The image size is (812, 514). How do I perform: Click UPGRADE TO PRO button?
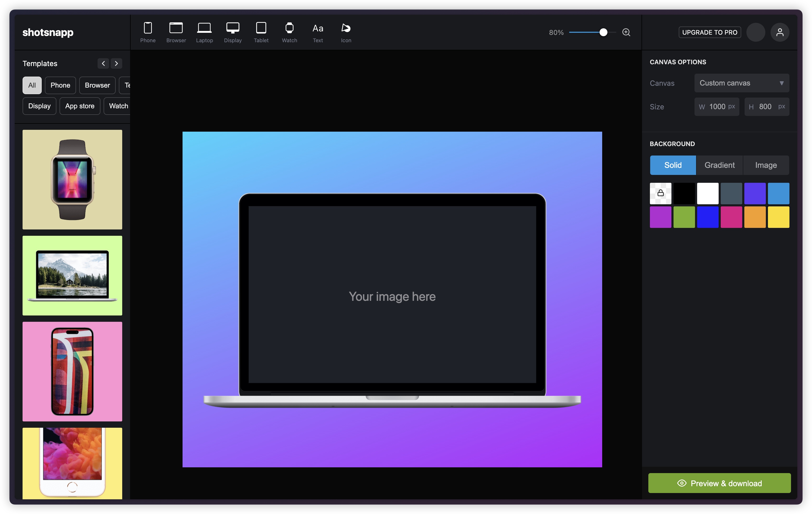(709, 32)
